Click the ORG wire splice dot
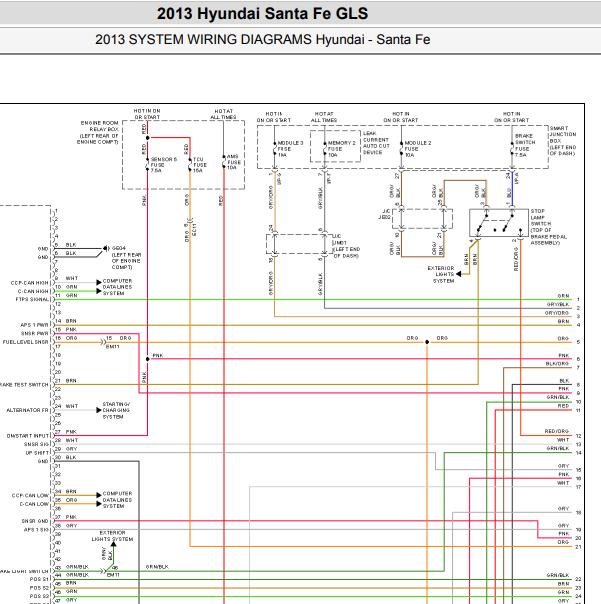The width and height of the screenshot is (601, 604). click(427, 342)
